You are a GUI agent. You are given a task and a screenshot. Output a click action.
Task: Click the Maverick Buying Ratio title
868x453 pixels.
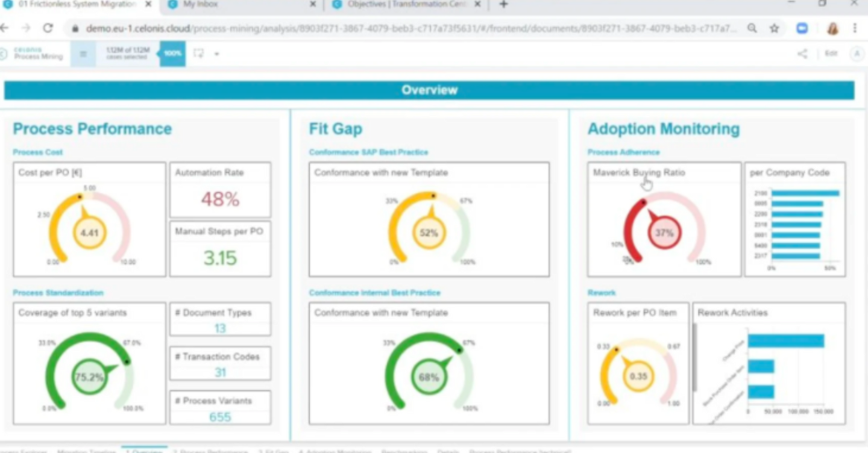639,173
